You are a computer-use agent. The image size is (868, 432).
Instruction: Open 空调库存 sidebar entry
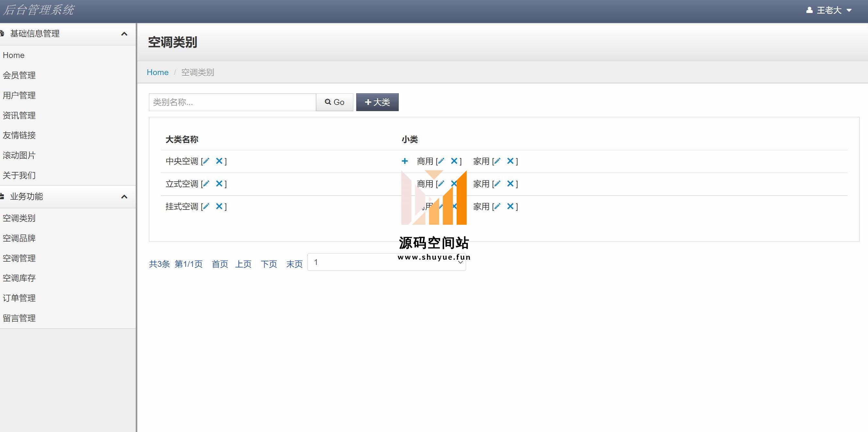[x=19, y=278]
